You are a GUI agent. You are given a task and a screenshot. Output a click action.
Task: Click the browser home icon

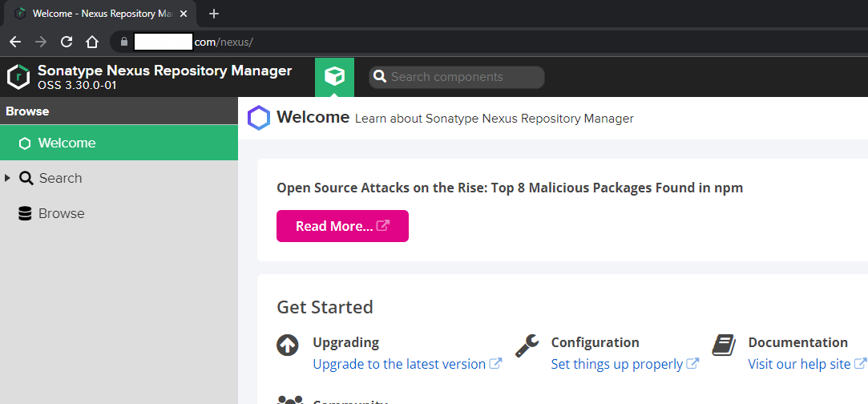(92, 42)
